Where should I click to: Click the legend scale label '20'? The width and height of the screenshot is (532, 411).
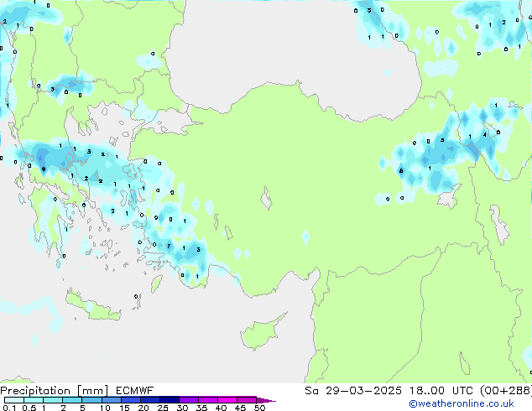(143, 408)
